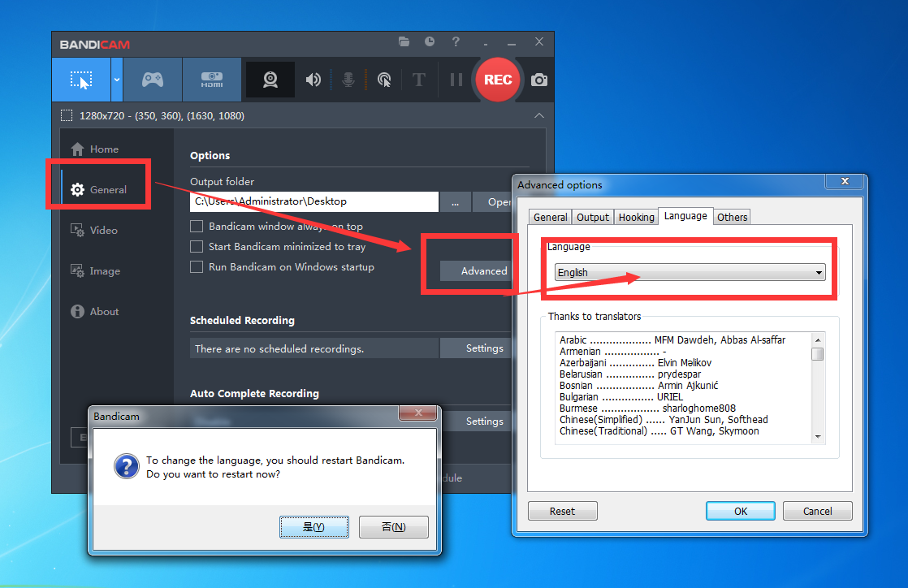Switch to Others tab
Viewport: 908px width, 588px height.
[x=732, y=217]
